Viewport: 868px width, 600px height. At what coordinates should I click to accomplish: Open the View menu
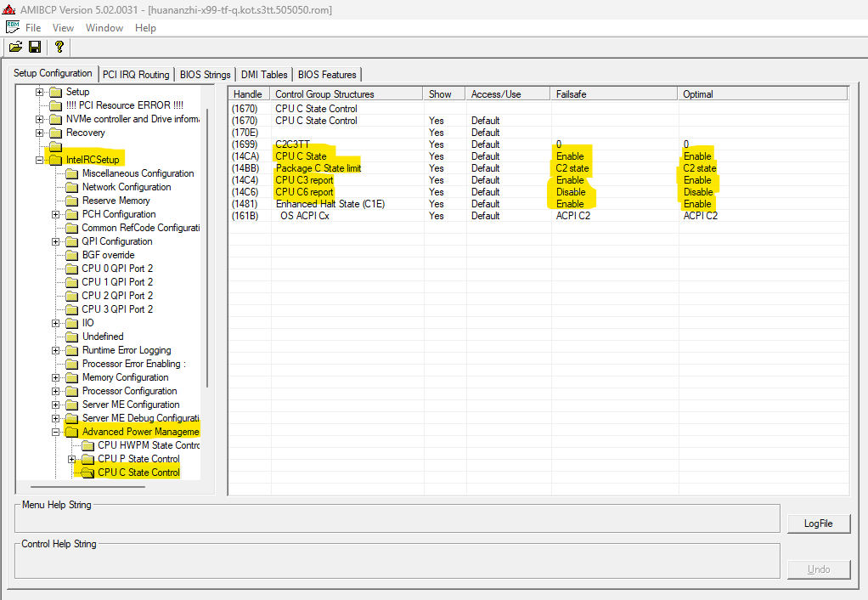[63, 27]
